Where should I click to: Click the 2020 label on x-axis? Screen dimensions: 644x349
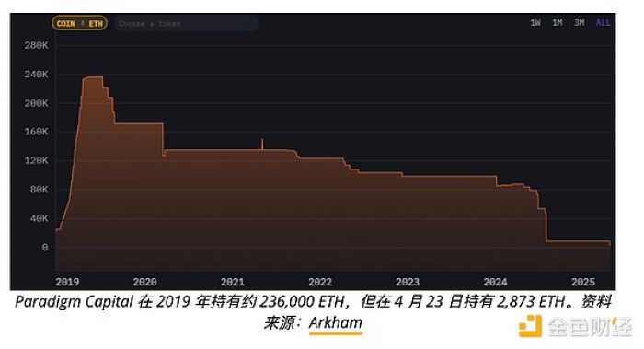144,282
